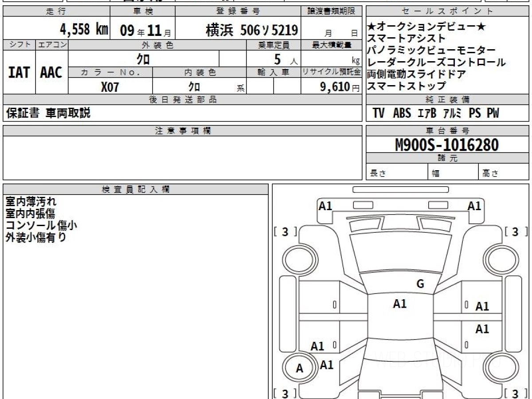Select registration number 横浜 506ソ5219
Image resolution: width=532 pixels, height=399 pixels.
(252, 30)
